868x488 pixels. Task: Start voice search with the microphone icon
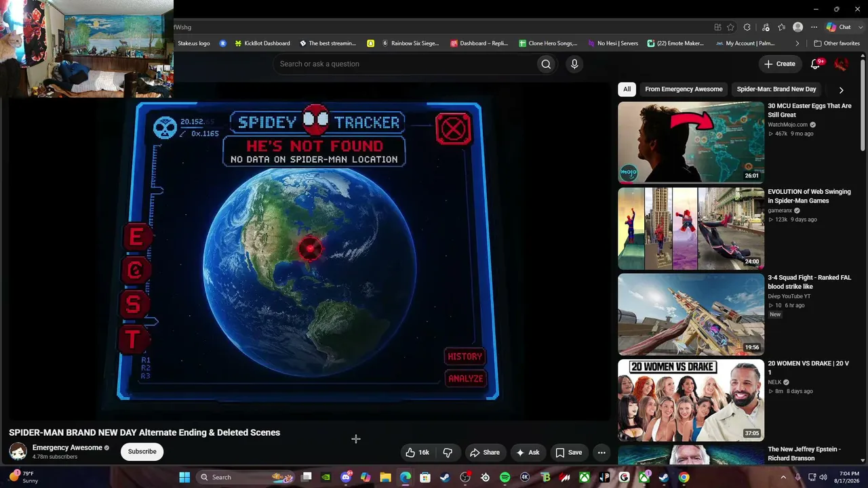click(x=574, y=64)
